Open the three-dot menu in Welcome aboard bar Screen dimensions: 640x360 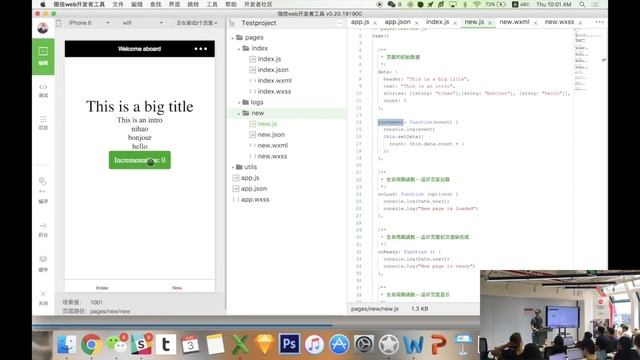(200, 49)
